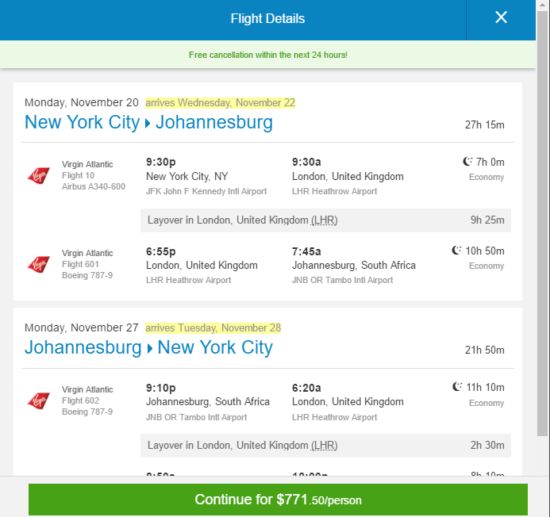Click Virgin Atlantic logo for Flight 601
This screenshot has height=517, width=550.
[39, 264]
